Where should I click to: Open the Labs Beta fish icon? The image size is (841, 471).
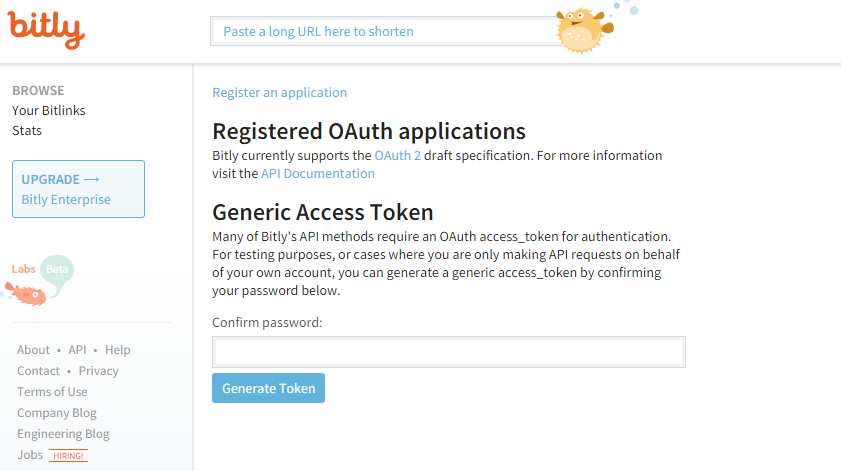pos(26,294)
